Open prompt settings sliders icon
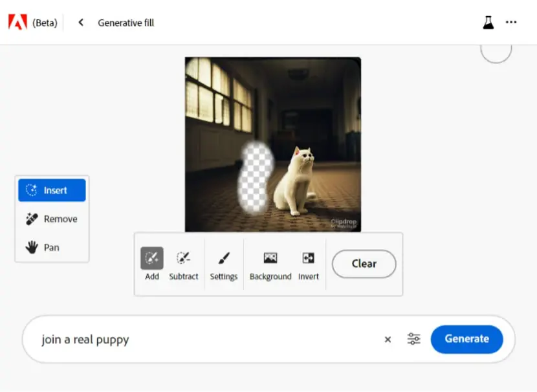537x392 pixels. tap(413, 339)
